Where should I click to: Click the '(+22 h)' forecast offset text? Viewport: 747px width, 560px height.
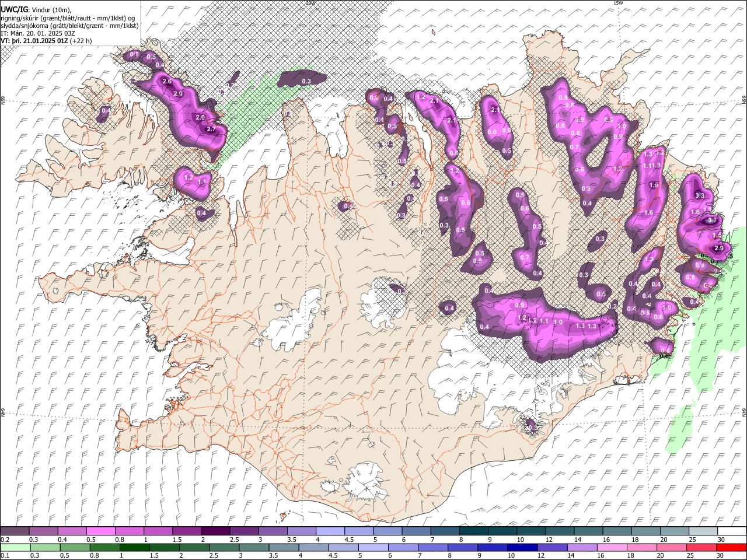81,41
